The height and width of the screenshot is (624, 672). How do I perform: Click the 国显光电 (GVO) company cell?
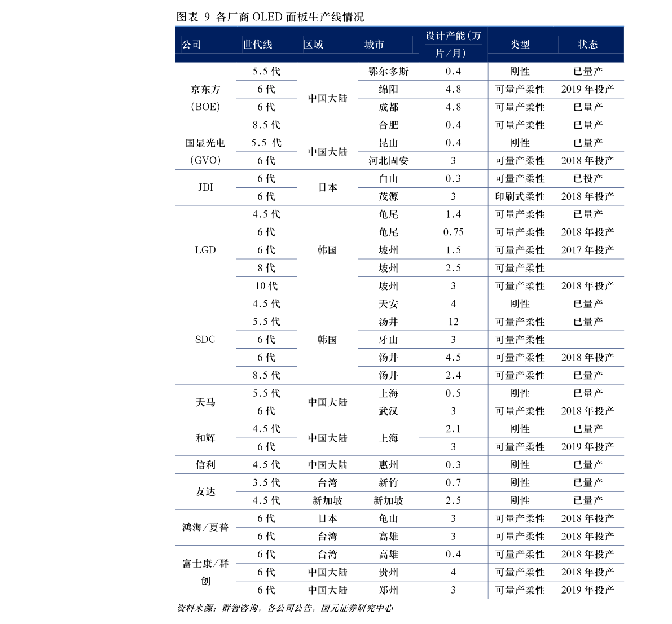205,152
